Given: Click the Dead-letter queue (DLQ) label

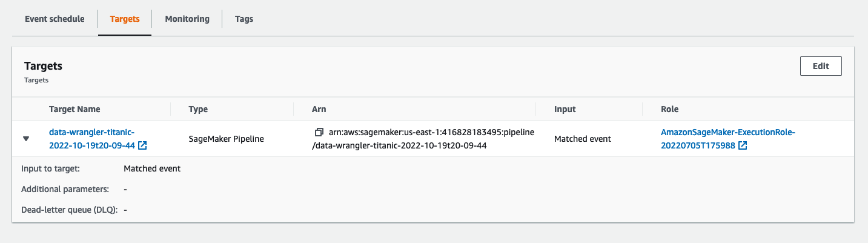Looking at the screenshot, I should [69, 210].
